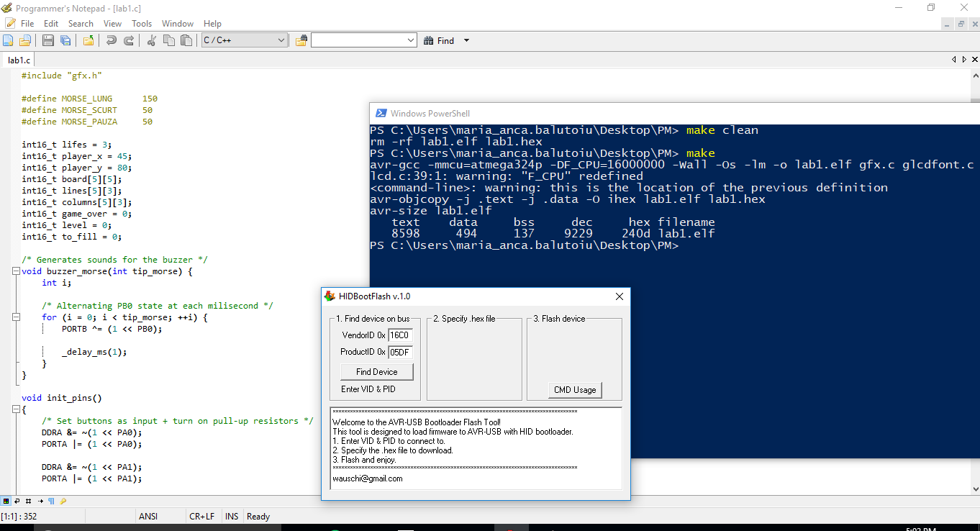Image resolution: width=980 pixels, height=531 pixels.
Task: Click the Open file toolbar icon
Action: (x=25, y=41)
